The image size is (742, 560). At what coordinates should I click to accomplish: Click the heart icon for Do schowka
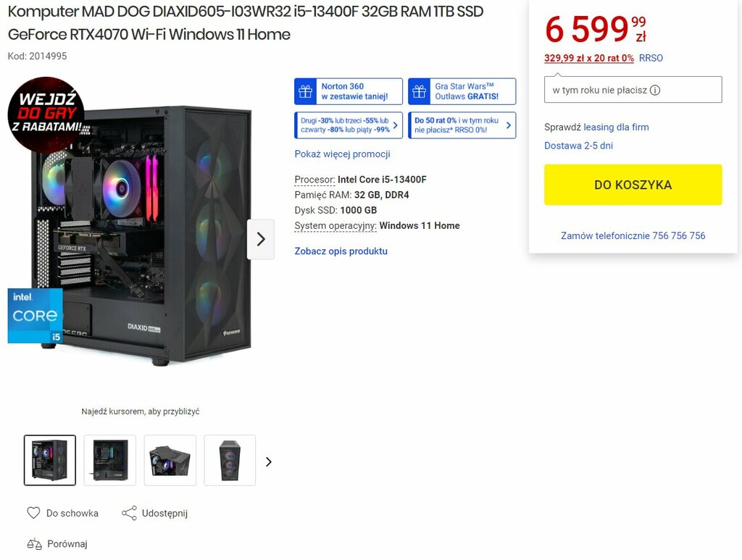pos(33,513)
